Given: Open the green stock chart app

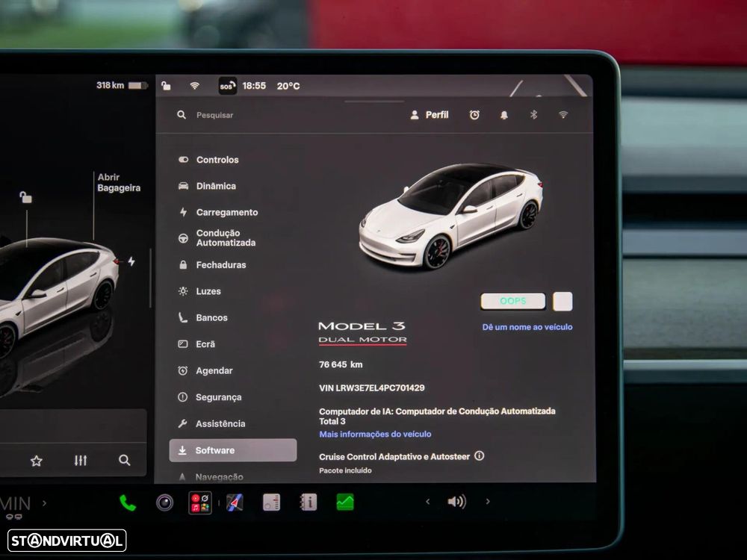Looking at the screenshot, I should click(345, 502).
